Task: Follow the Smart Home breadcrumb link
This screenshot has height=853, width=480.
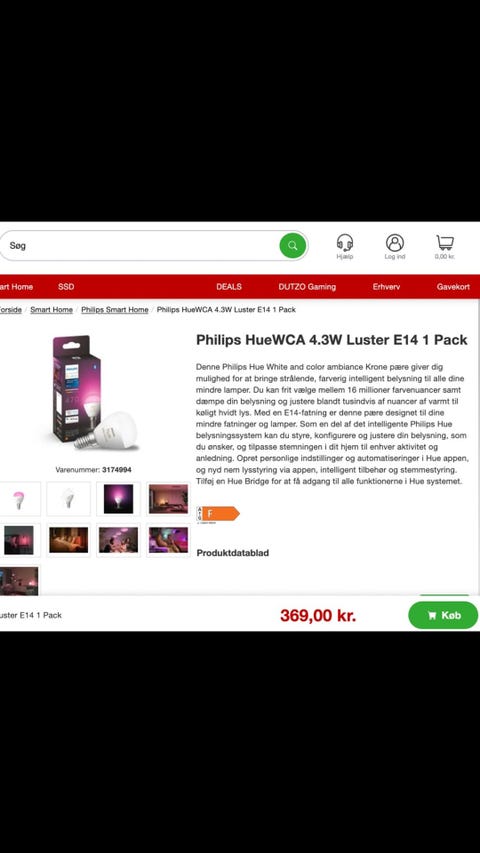Action: [51, 310]
